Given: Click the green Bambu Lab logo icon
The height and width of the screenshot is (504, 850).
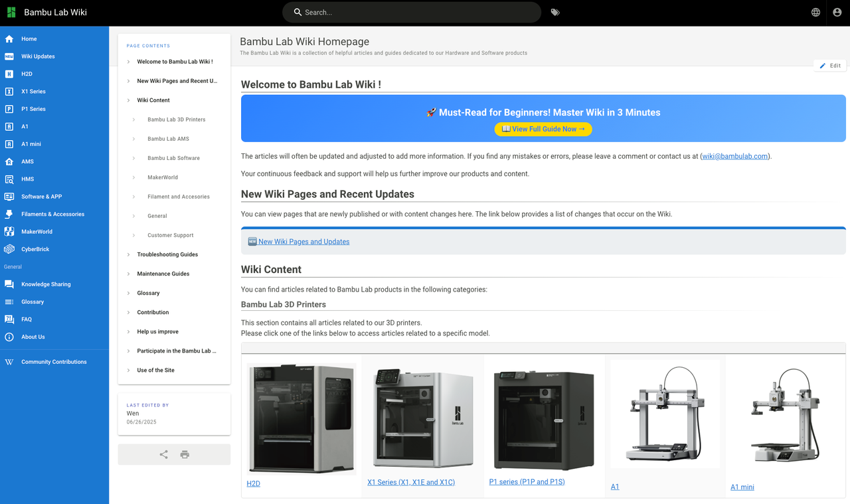Looking at the screenshot, I should pos(11,13).
